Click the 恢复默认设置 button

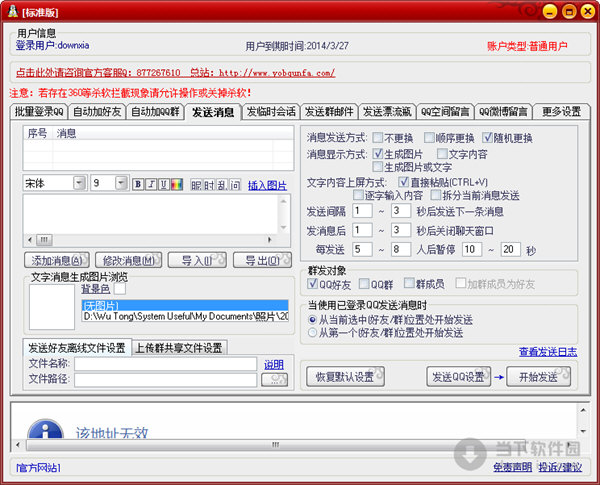click(345, 377)
